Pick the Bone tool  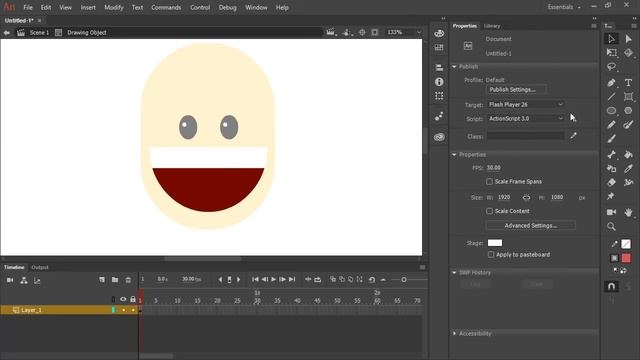[x=611, y=154]
